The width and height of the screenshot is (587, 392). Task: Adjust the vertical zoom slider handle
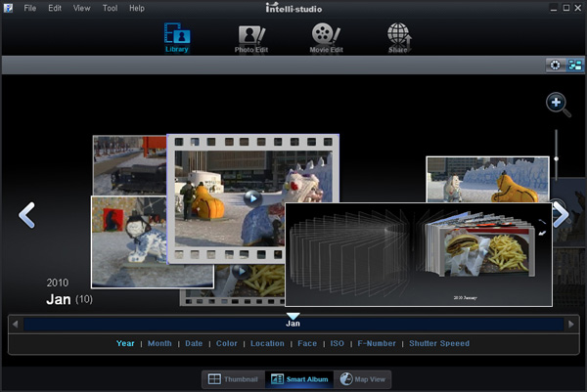[557, 159]
